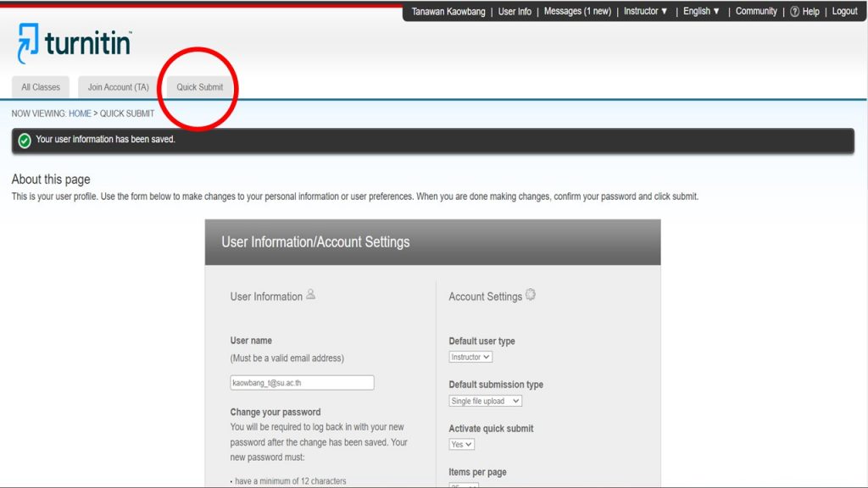Expand the Instructor role dropdown
The width and height of the screenshot is (868, 488).
[645, 11]
